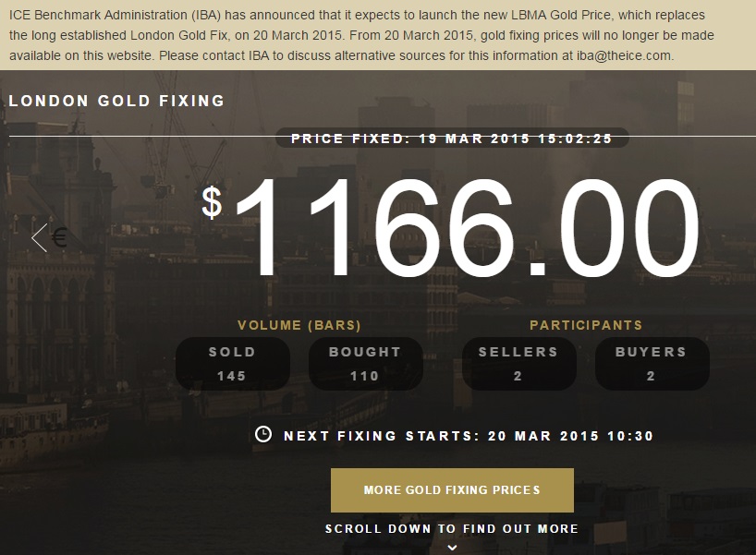This screenshot has height=555, width=756.
Task: Click the clock icon beside next fixing
Action: click(263, 434)
